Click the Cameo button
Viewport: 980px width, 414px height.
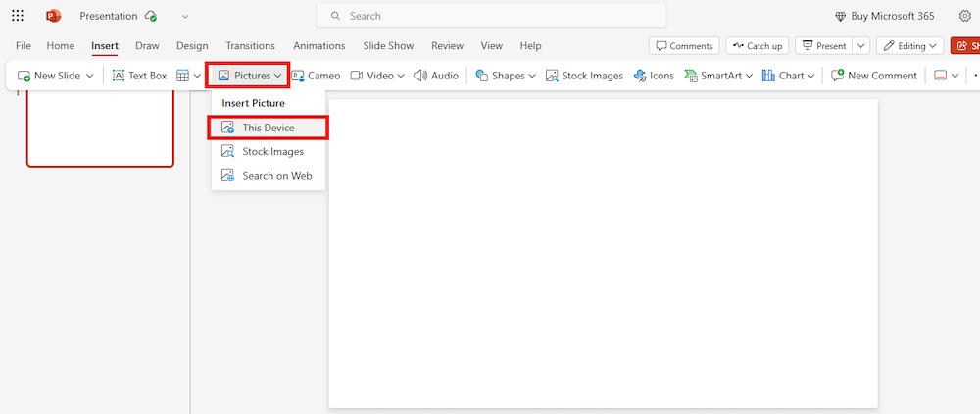(317, 76)
